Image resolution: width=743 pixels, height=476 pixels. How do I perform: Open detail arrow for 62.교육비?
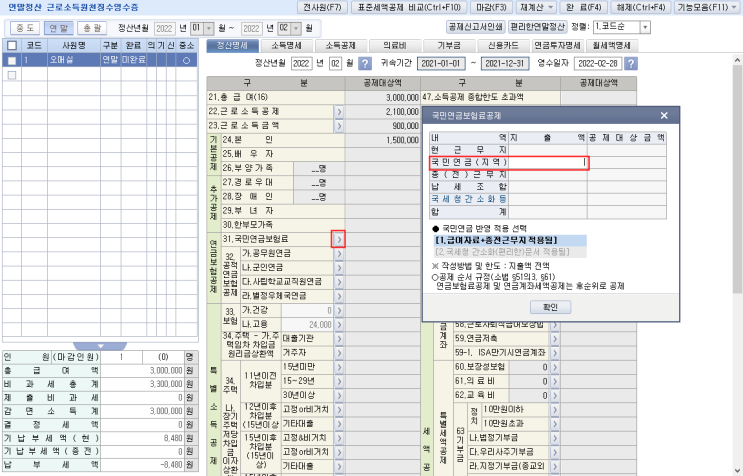(x=555, y=396)
